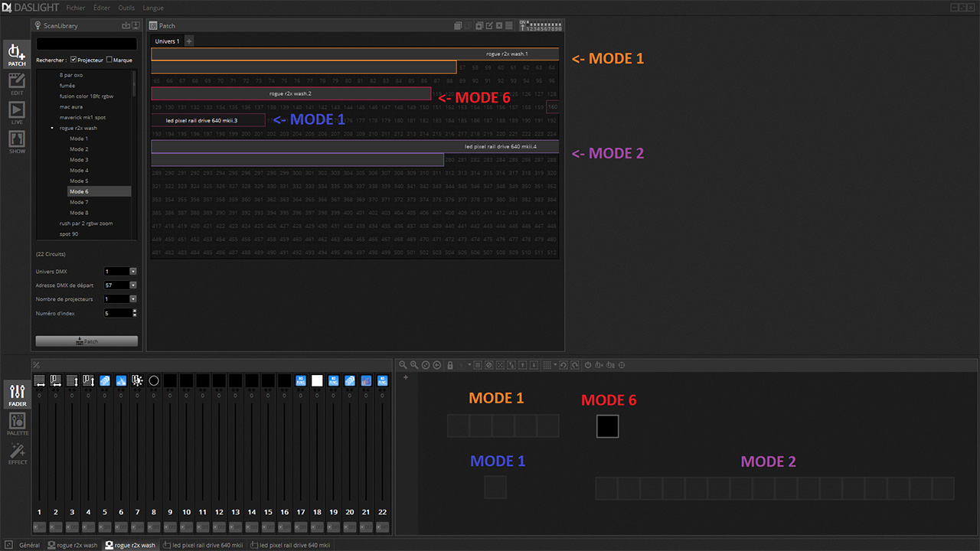
Task: Toggle the Projecteur checkbox
Action: [x=73, y=60]
